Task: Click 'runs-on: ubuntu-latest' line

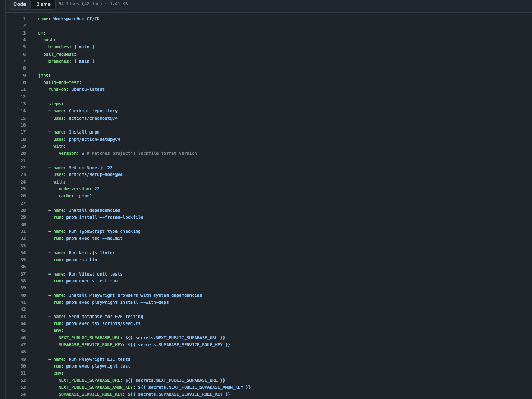Action: point(76,89)
